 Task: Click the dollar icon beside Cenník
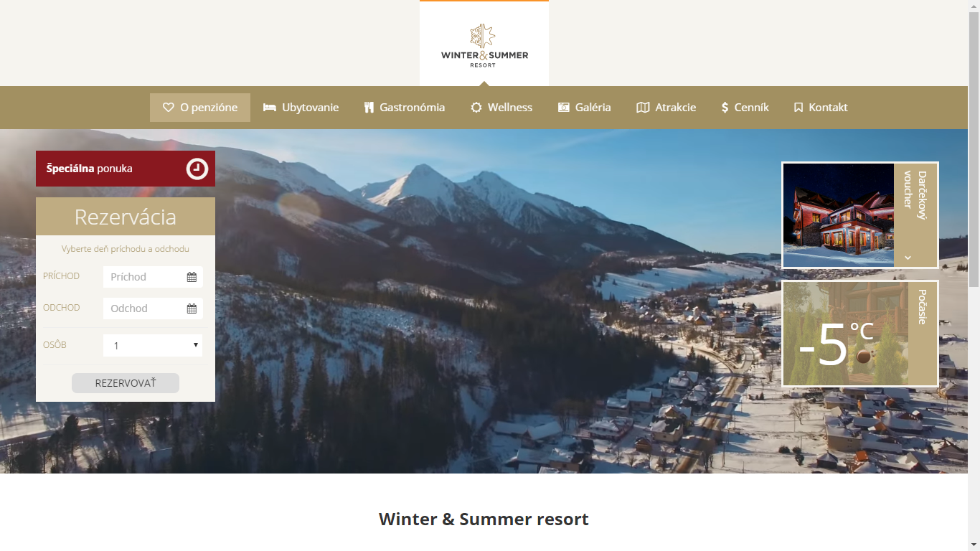pyautogui.click(x=725, y=108)
